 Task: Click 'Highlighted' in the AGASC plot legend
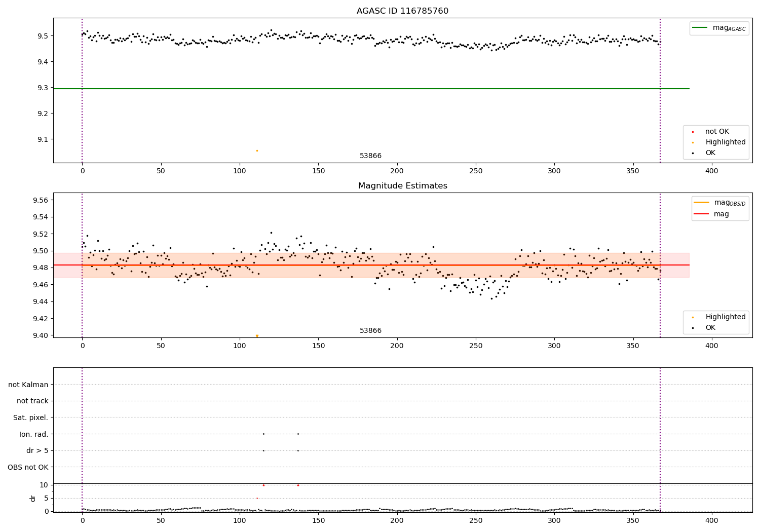(x=725, y=142)
